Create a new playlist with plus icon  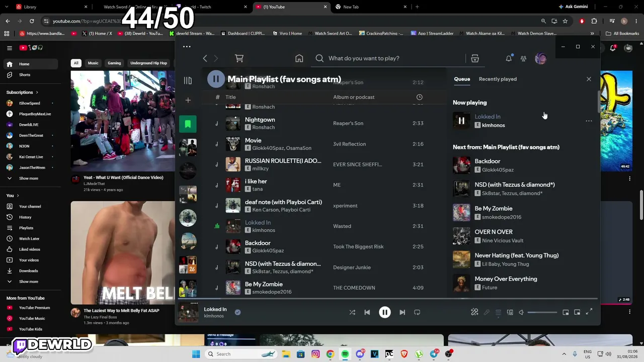point(188,100)
